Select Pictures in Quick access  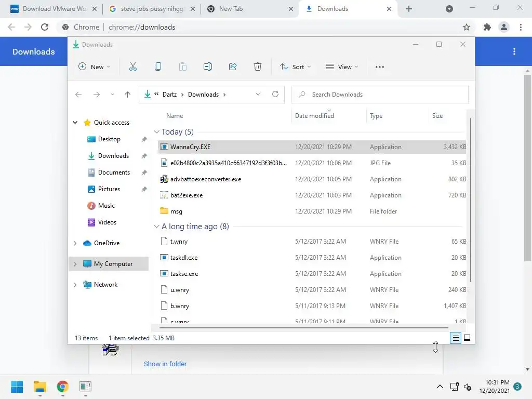click(109, 189)
